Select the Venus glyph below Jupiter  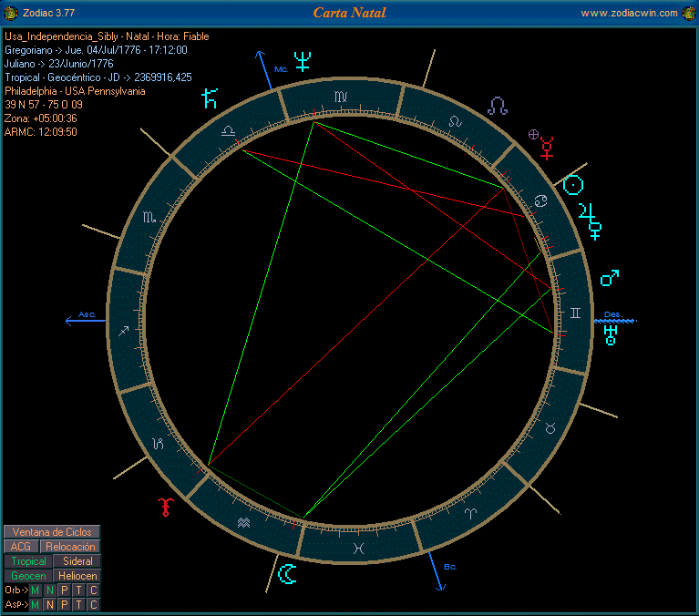click(x=596, y=231)
